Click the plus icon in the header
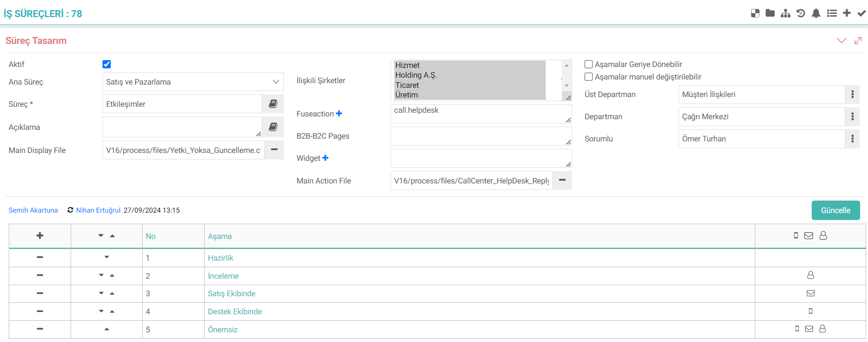 [x=847, y=13]
